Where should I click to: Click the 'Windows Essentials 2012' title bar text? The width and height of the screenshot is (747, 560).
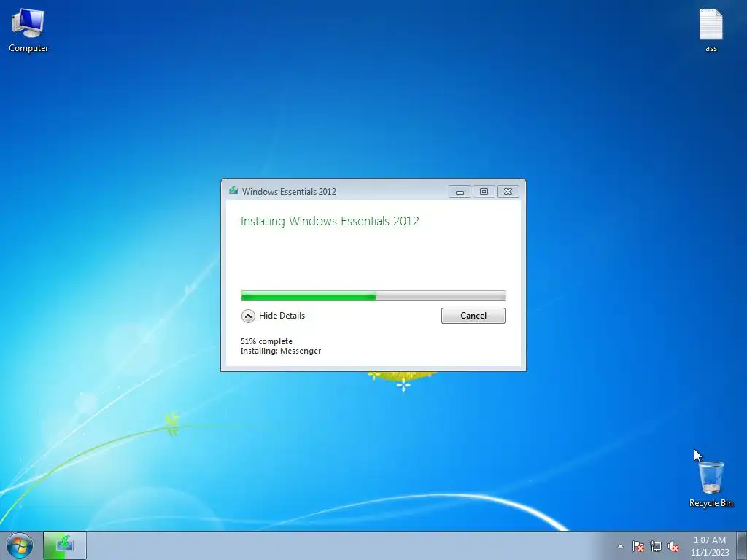(289, 192)
